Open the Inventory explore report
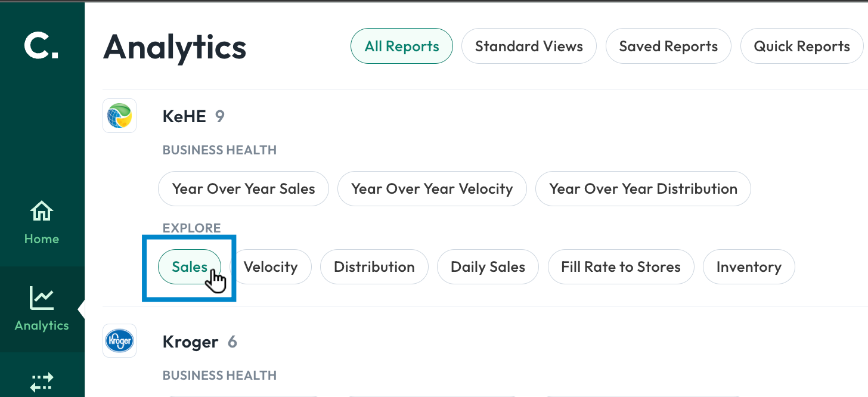This screenshot has width=868, height=397. 749,267
